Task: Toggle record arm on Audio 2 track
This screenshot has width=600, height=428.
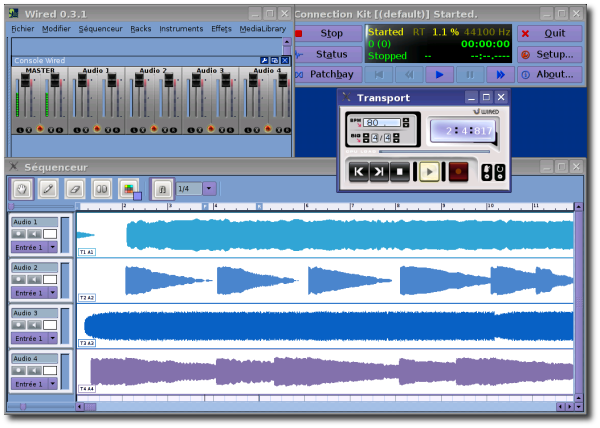Action: click(18, 280)
